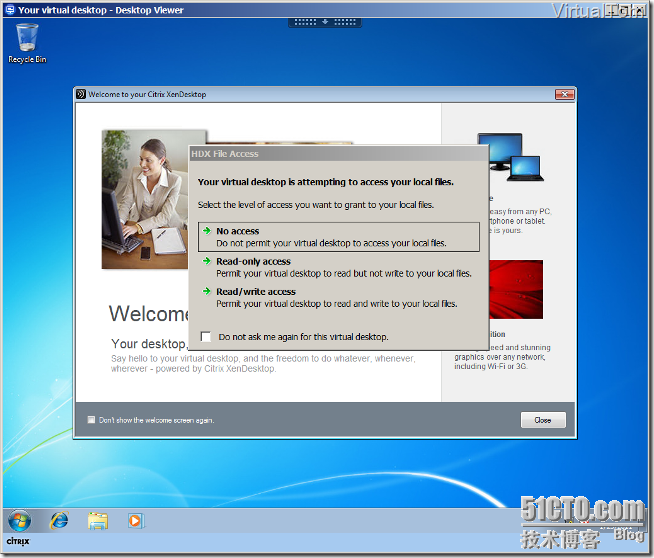Choose Read-only access for local files
Viewport: 654px width, 558px height.
click(337, 267)
